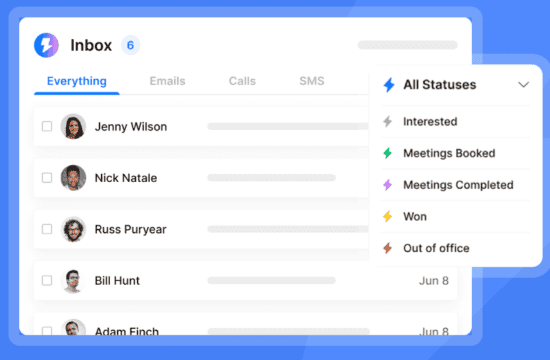
Task: Click the lightning bolt app logo
Action: coord(46,45)
